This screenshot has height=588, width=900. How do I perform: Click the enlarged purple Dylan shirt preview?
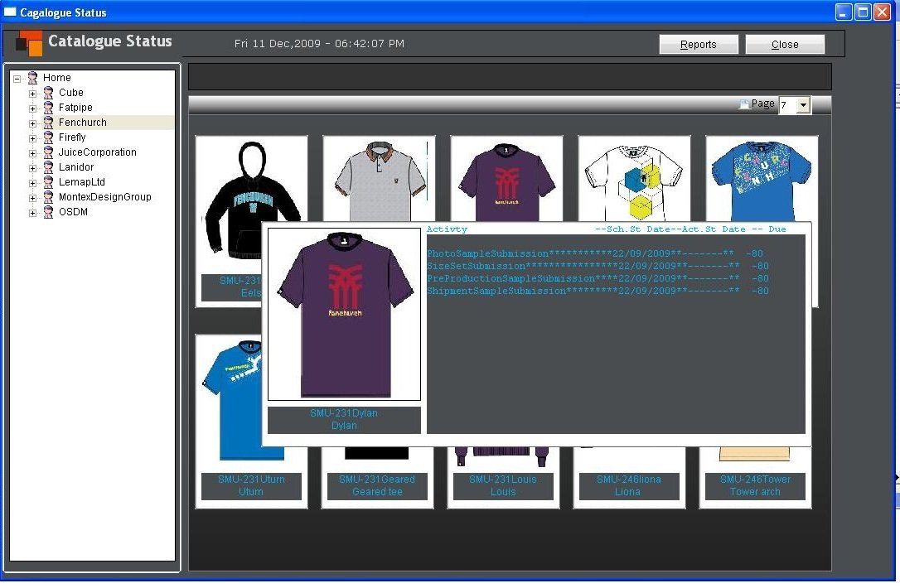(344, 315)
